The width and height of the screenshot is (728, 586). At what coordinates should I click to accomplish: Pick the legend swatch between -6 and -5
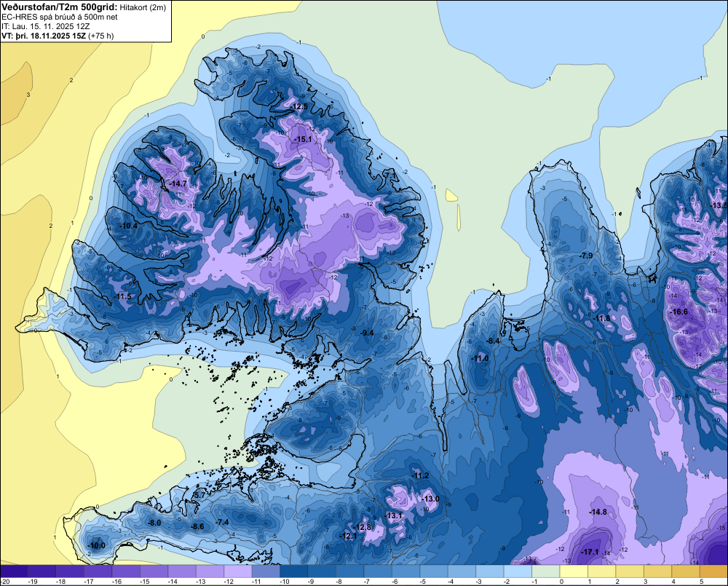point(405,571)
